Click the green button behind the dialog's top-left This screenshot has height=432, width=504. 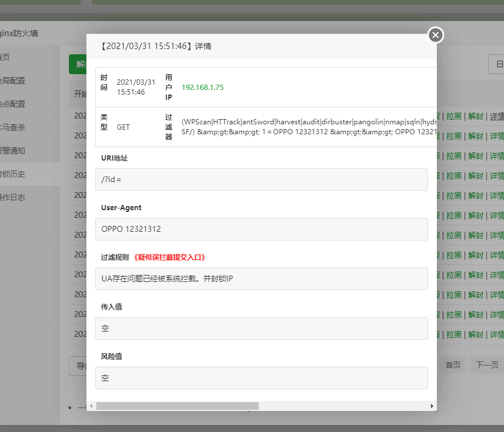coord(78,64)
